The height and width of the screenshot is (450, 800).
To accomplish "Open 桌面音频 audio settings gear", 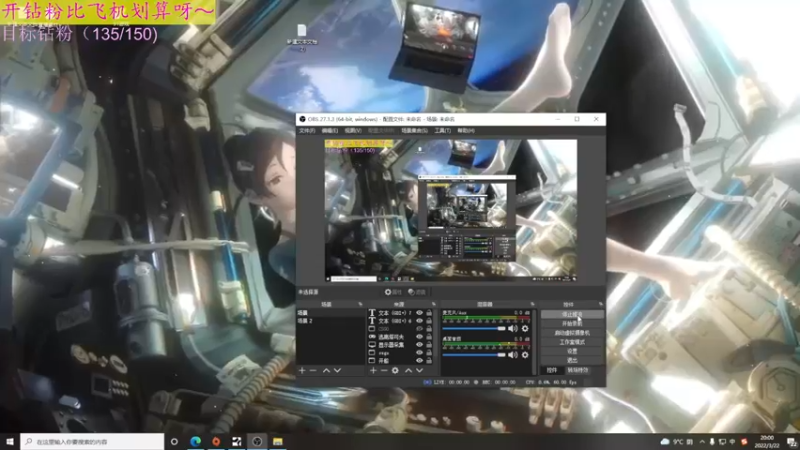I will click(525, 355).
